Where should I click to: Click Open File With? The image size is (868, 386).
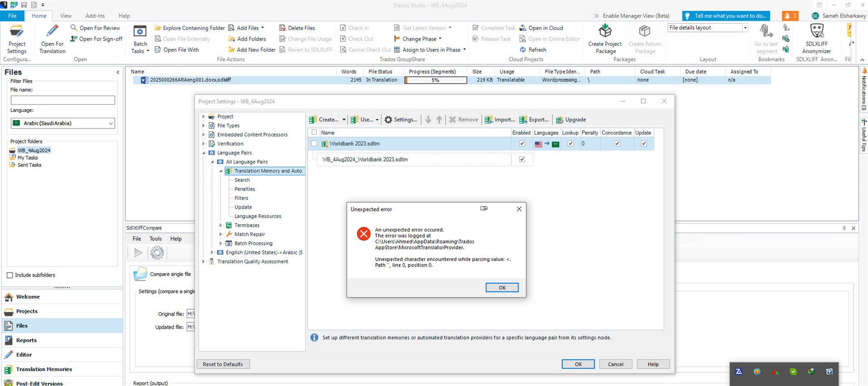click(176, 50)
